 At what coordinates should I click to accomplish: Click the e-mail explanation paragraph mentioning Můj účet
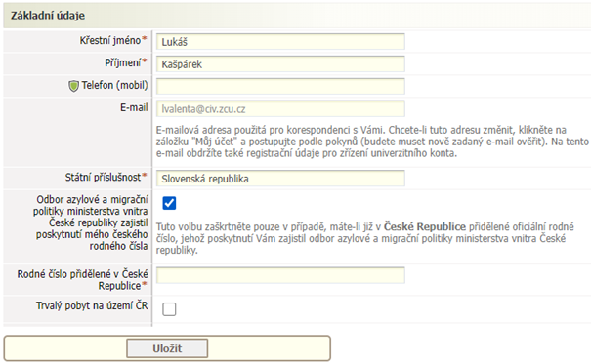coord(372,142)
